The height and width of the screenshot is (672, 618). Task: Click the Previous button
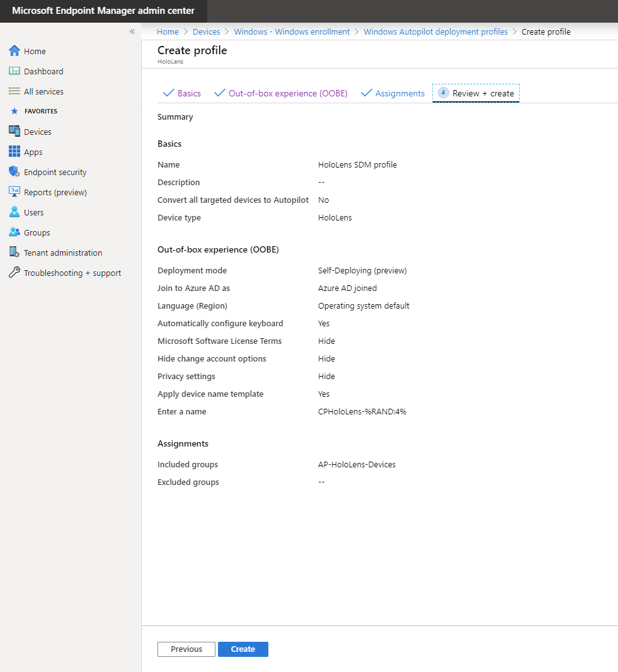coord(186,649)
